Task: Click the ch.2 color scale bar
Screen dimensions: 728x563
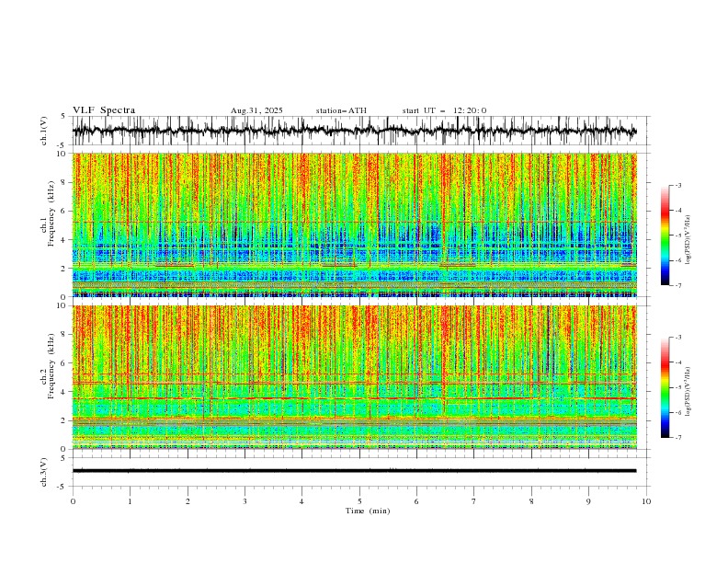Action: (x=665, y=387)
